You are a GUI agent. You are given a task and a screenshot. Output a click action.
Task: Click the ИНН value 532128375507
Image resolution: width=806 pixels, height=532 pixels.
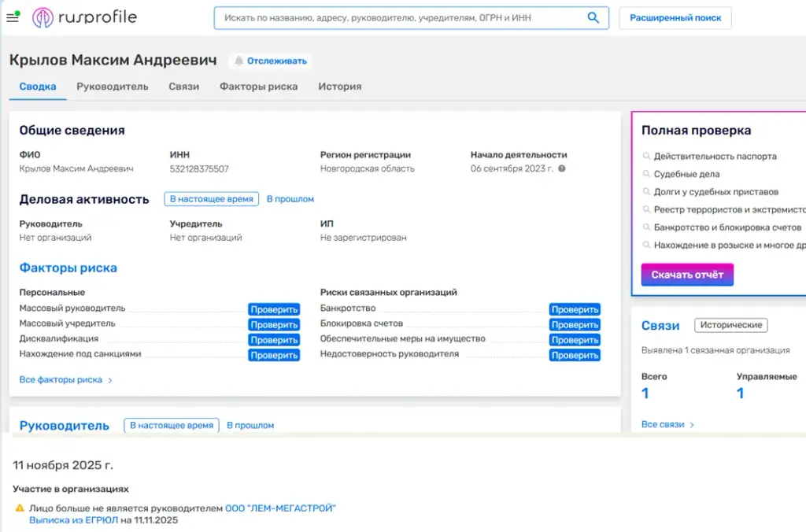click(x=199, y=168)
